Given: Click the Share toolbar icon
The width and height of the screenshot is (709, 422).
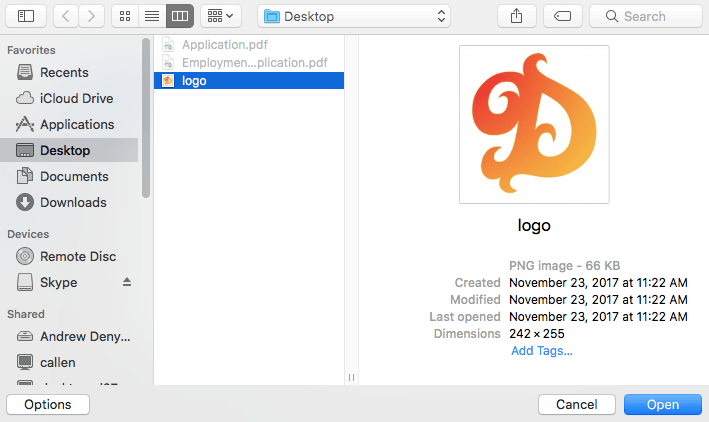Looking at the screenshot, I should [517, 16].
